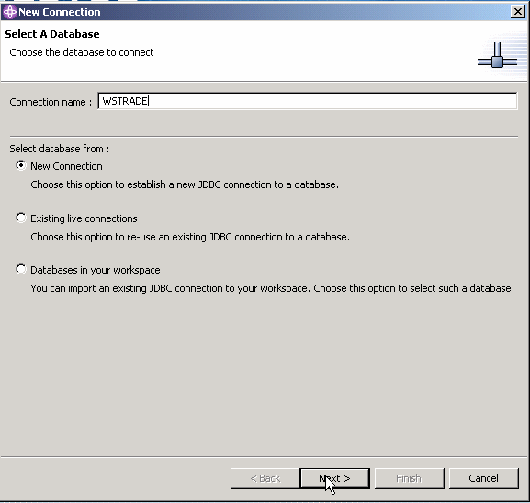The image size is (530, 503).
Task: Click the Connection name label
Action: click(x=51, y=102)
